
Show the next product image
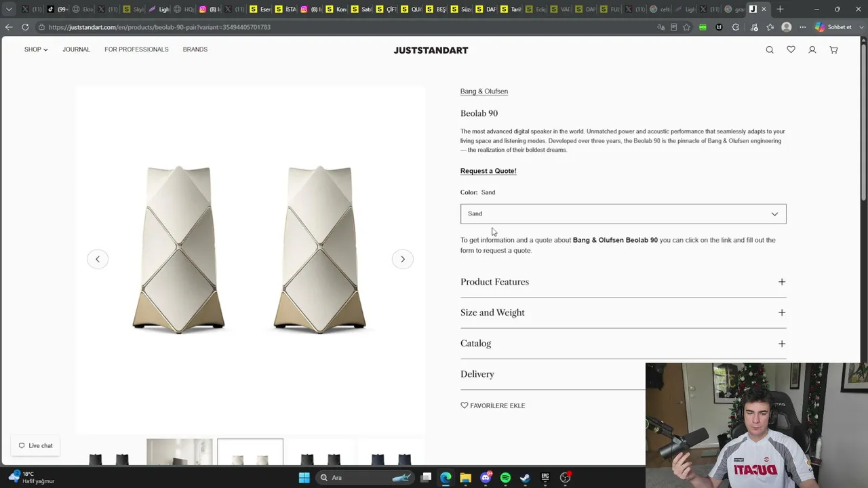point(403,259)
